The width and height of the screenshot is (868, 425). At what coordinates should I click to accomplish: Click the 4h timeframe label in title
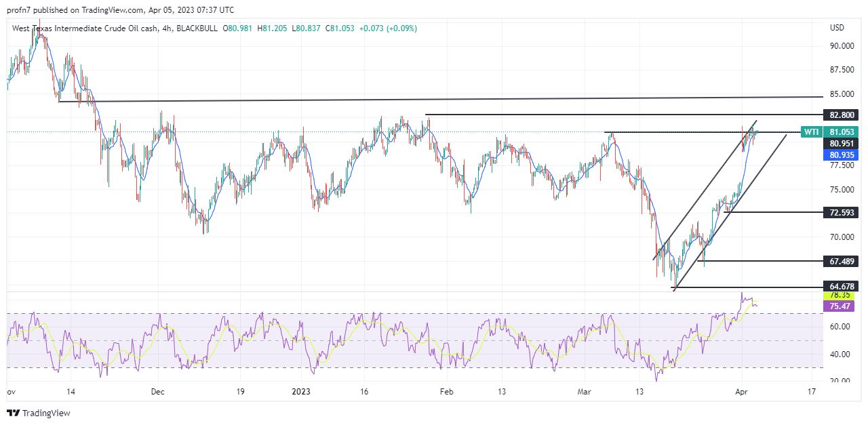click(167, 28)
